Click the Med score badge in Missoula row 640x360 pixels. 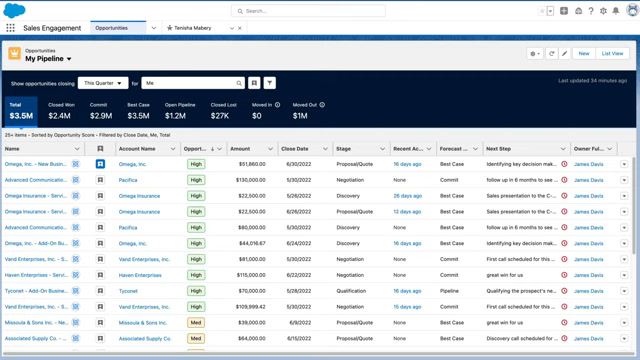(x=196, y=322)
